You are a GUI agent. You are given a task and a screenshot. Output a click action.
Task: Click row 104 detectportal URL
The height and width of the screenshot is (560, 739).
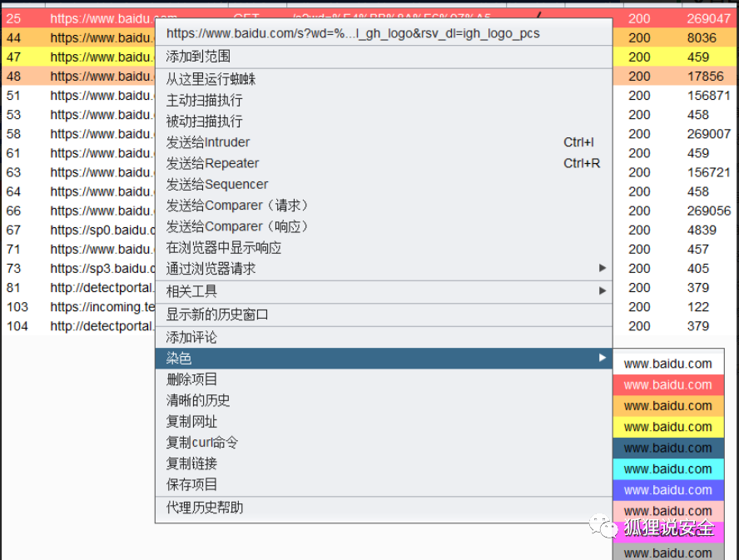102,326
